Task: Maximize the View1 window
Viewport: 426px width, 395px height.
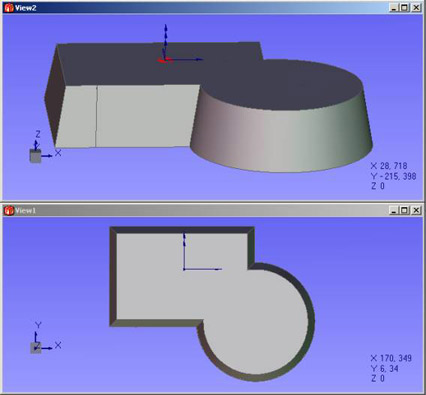Action: pos(404,210)
